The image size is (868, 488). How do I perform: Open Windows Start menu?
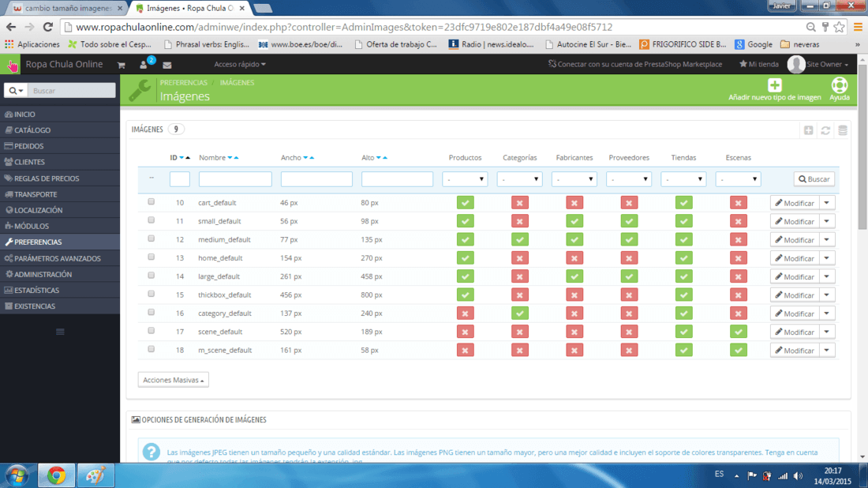pyautogui.click(x=17, y=476)
